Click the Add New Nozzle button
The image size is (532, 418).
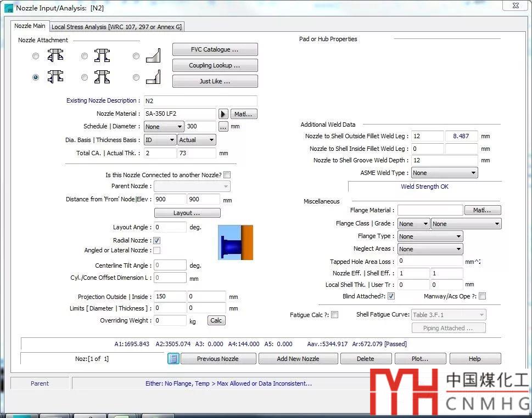pyautogui.click(x=298, y=359)
